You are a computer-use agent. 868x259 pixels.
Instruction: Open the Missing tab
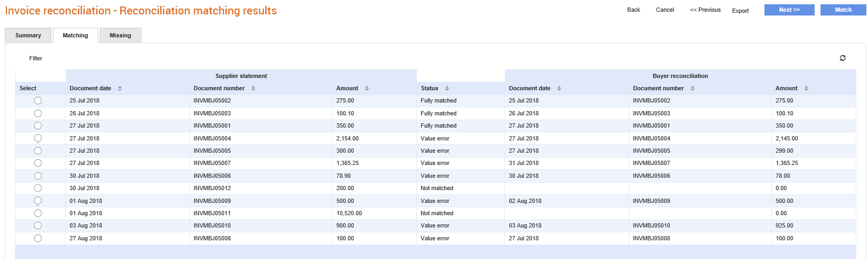coord(120,35)
